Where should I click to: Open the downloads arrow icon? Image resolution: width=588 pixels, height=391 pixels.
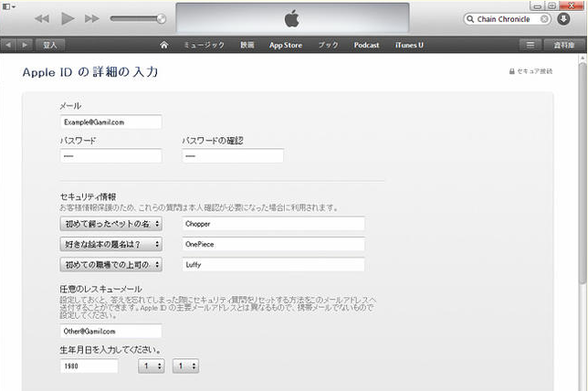click(x=563, y=18)
